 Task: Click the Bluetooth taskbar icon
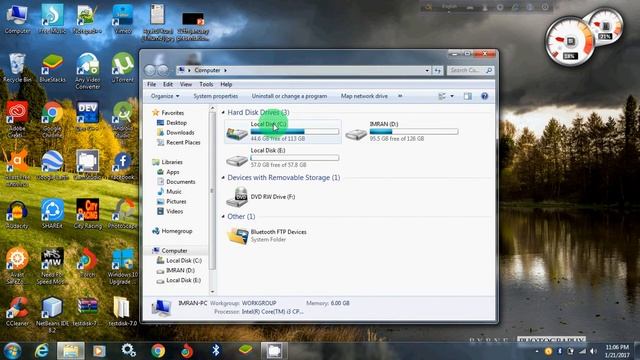(216, 350)
